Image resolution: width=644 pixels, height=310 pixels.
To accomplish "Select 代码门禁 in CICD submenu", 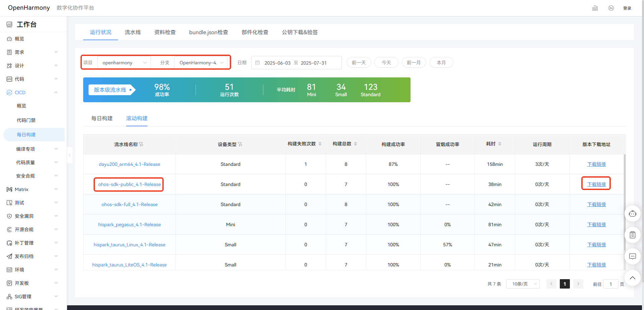I will [x=26, y=120].
